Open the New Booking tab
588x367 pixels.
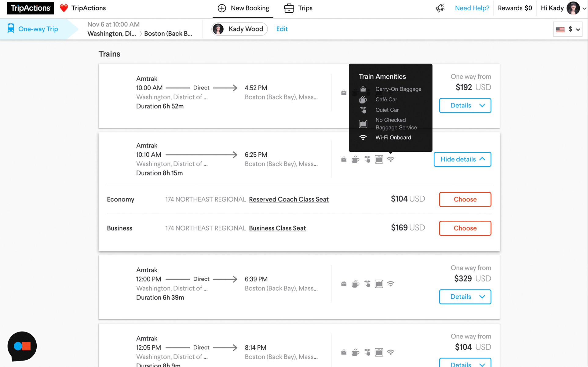[243, 8]
